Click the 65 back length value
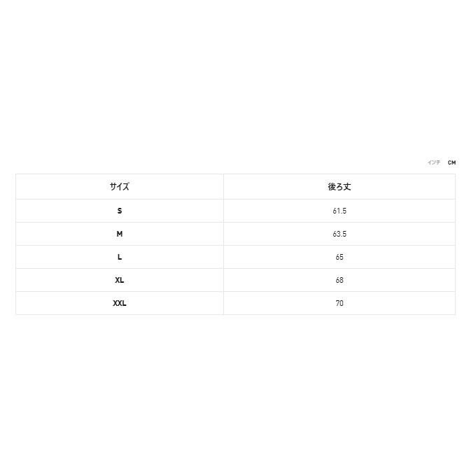This screenshot has width=476, height=476. tap(339, 257)
